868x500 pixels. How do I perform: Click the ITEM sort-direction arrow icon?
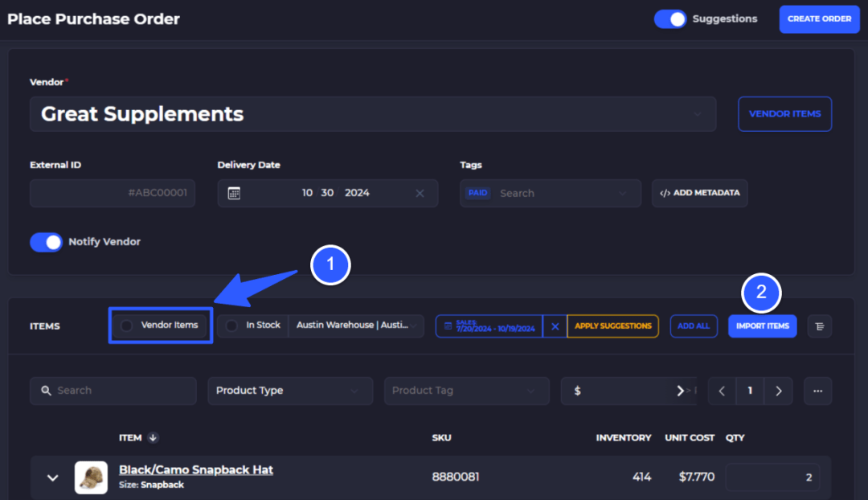tap(154, 438)
